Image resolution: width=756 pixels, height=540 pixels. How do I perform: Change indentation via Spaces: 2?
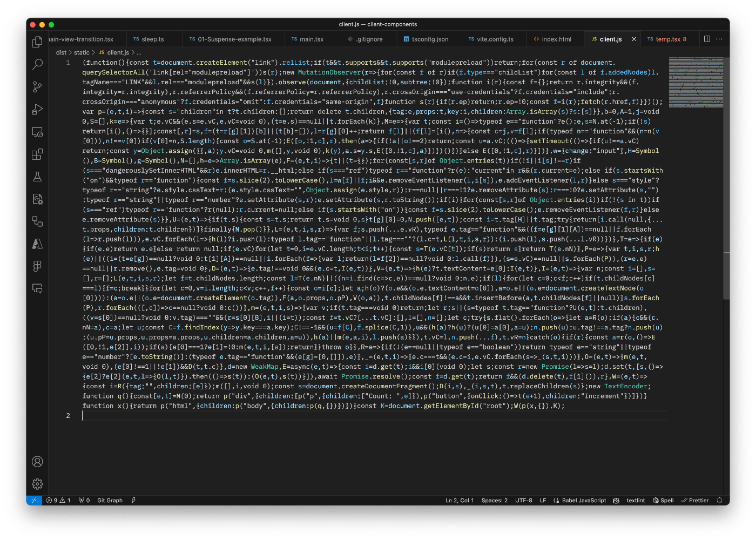pyautogui.click(x=495, y=501)
